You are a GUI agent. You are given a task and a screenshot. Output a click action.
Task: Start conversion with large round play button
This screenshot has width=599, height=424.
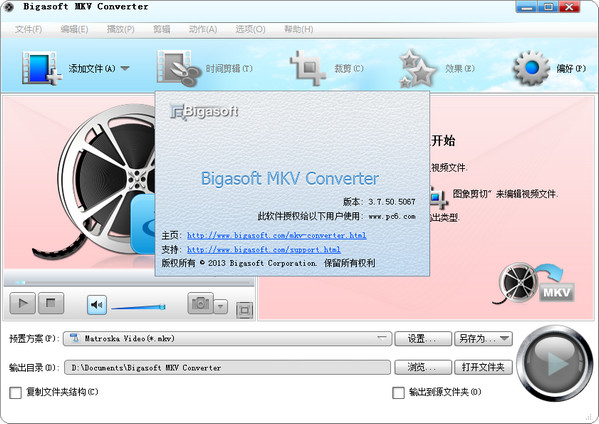click(x=554, y=363)
